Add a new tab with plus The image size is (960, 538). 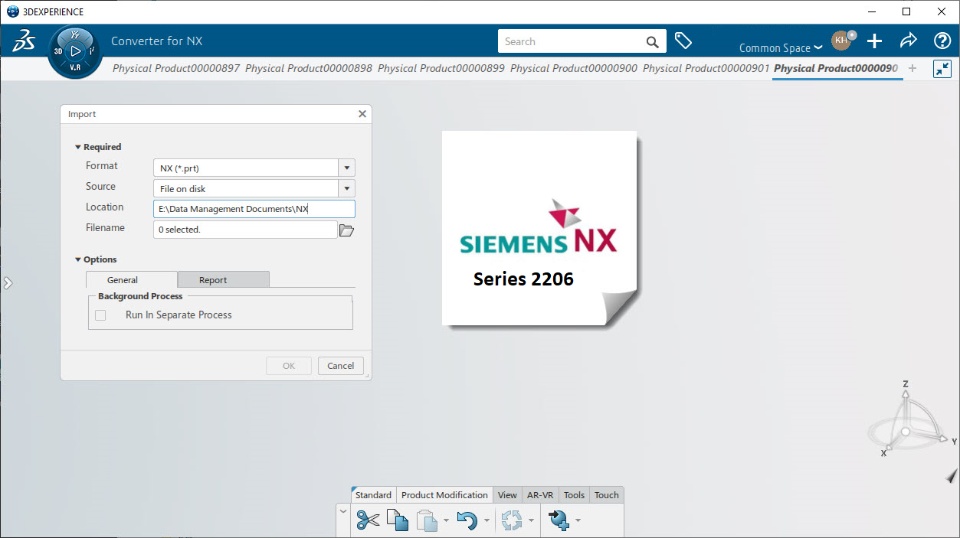(x=912, y=69)
